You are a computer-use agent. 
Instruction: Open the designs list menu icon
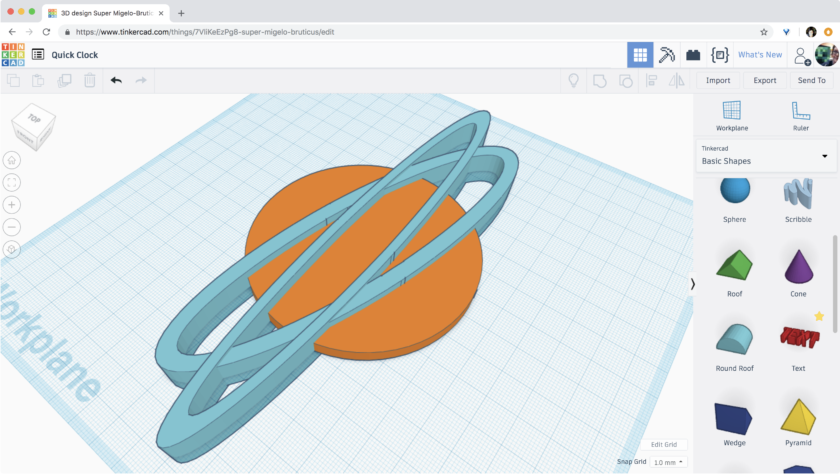tap(38, 55)
